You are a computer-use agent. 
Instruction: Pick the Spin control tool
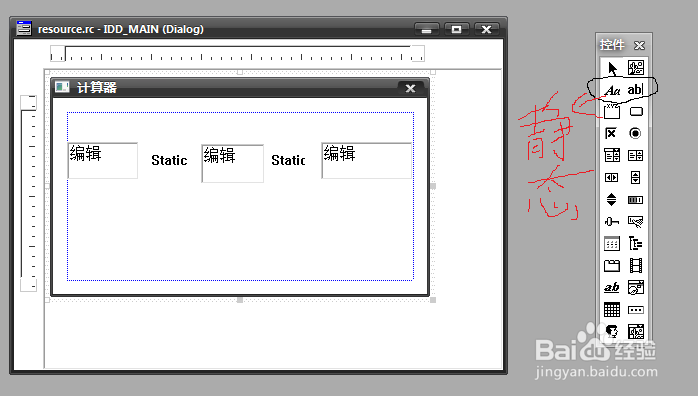coord(612,199)
